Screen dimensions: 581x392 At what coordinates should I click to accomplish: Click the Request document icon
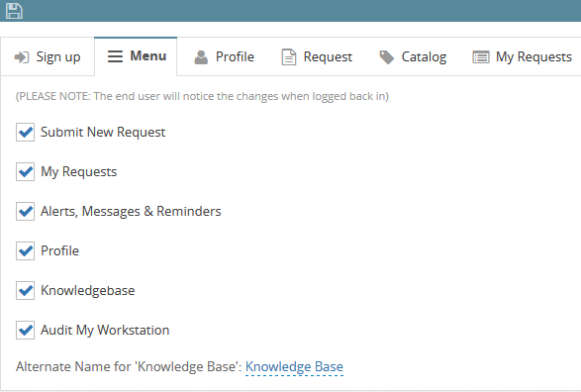(x=289, y=57)
